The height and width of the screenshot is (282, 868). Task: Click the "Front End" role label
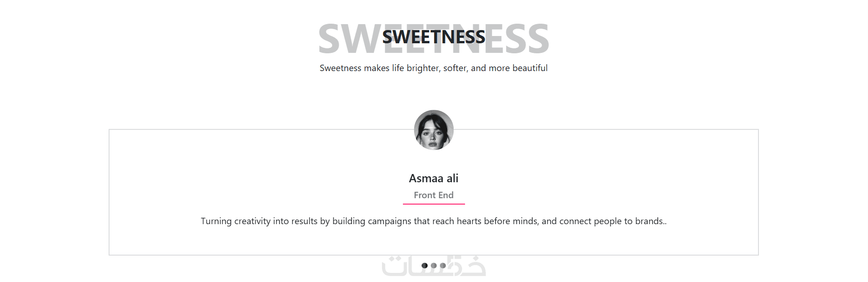coord(434,195)
